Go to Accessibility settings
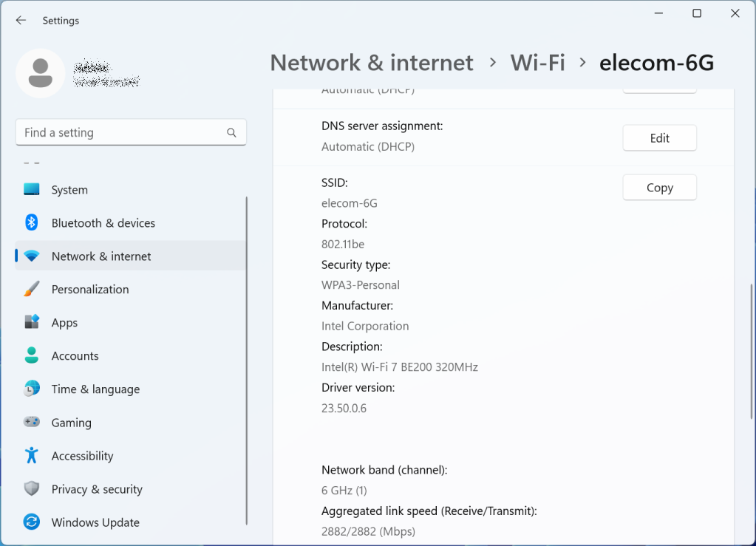Screen dimensions: 756x546 click(x=82, y=455)
